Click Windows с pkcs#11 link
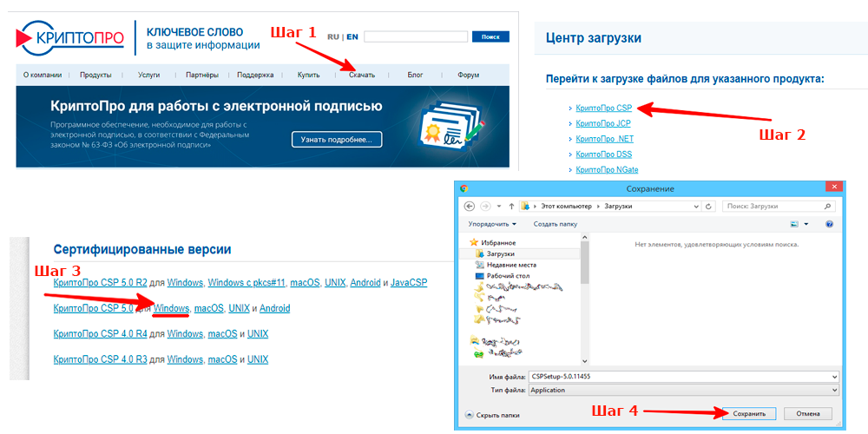Viewport: 868px width, 434px height. click(x=247, y=283)
